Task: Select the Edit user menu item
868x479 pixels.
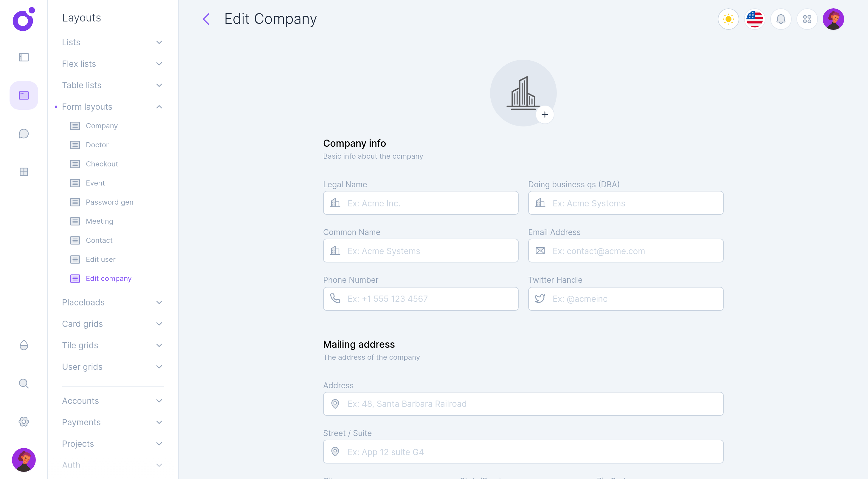Action: 100,259
